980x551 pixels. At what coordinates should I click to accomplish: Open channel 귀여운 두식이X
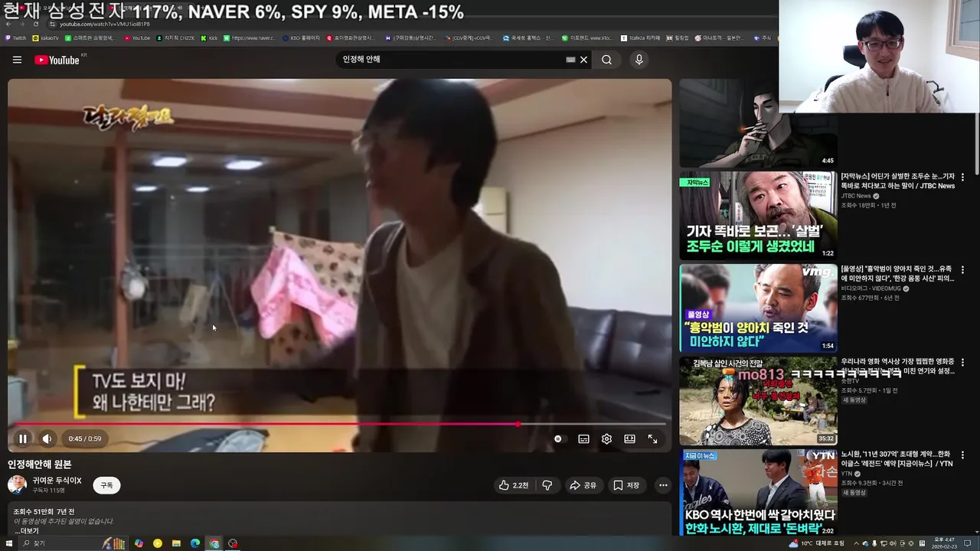pyautogui.click(x=57, y=481)
